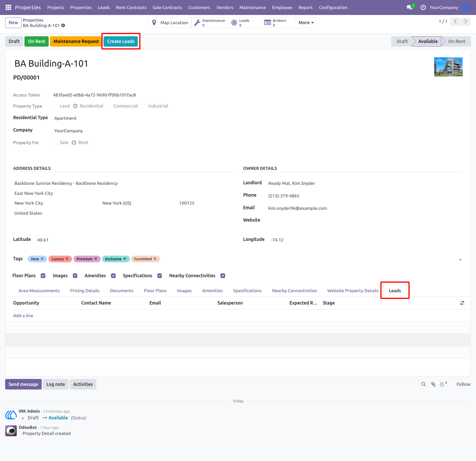The width and height of the screenshot is (476, 461).
Task: Open the activities clock icon
Action: 423,7
